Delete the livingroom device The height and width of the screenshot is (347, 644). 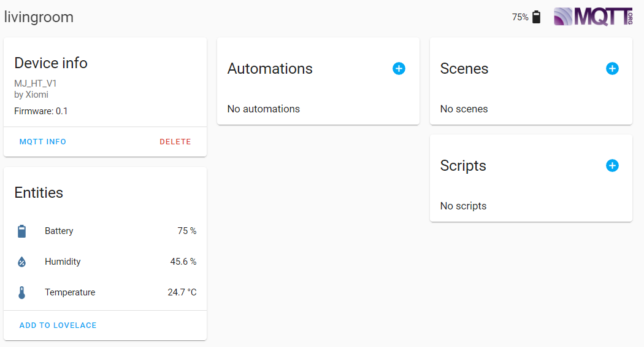(x=175, y=142)
